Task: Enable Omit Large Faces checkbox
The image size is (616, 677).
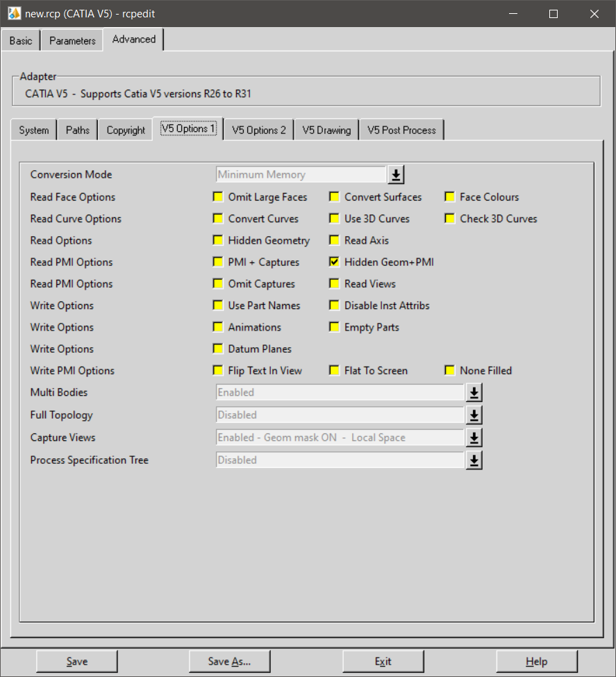Action: pos(218,197)
